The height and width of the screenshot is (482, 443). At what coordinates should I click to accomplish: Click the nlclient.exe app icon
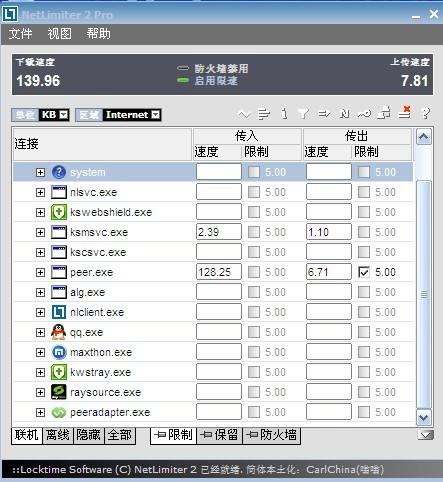[59, 312]
